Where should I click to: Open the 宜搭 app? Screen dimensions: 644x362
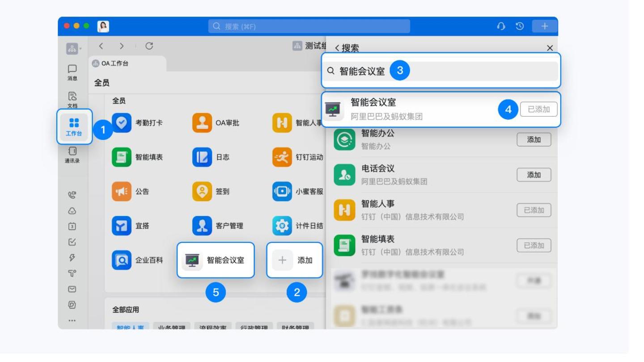131,226
